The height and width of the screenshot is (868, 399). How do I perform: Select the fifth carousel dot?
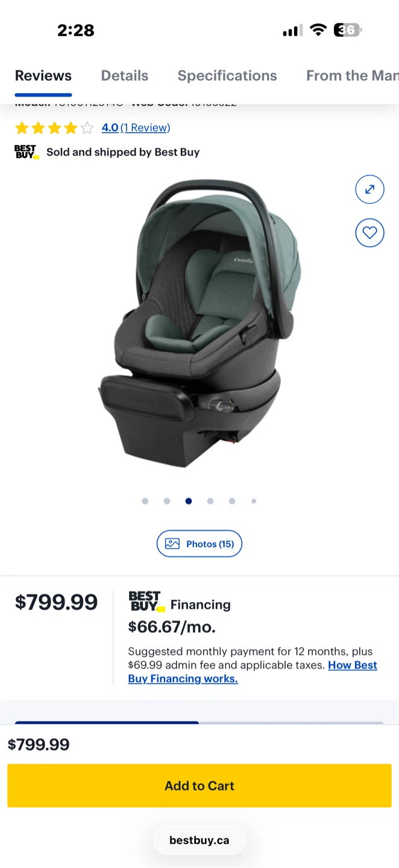click(x=232, y=501)
